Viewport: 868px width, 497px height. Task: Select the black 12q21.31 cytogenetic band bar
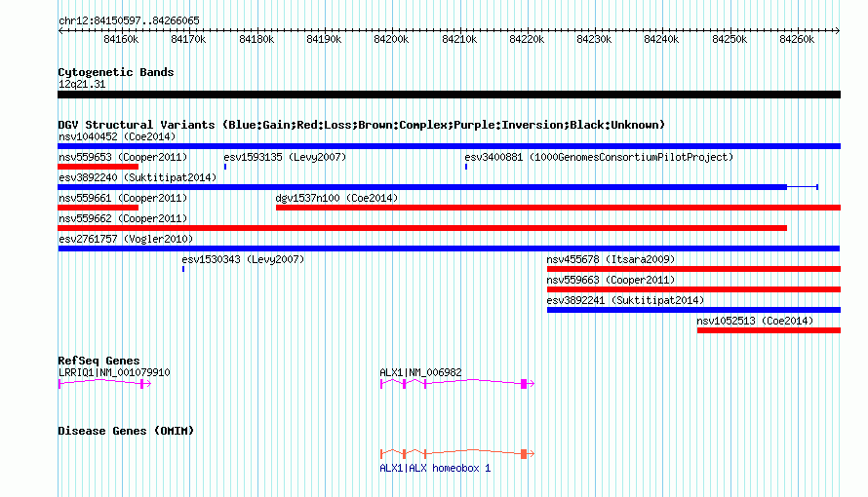[449, 95]
